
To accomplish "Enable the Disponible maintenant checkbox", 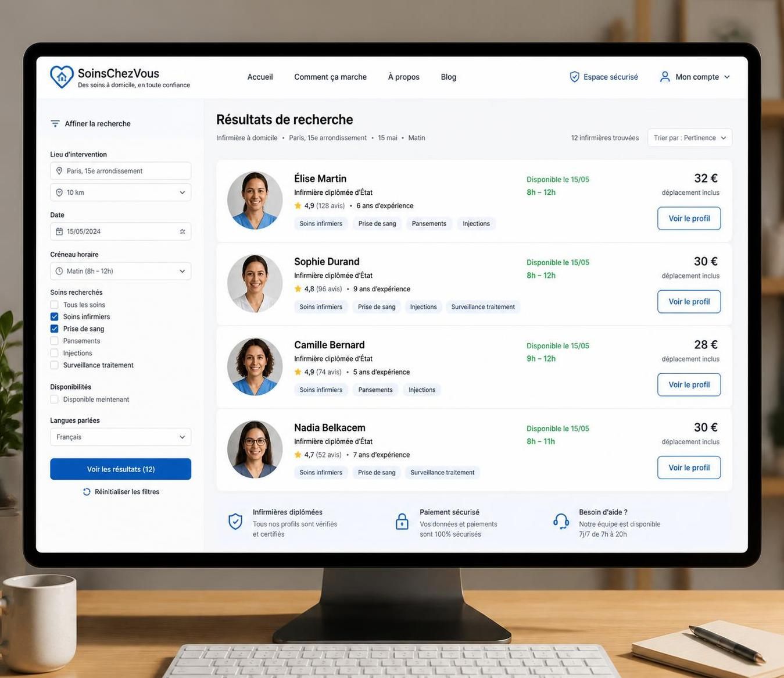I will coord(54,399).
